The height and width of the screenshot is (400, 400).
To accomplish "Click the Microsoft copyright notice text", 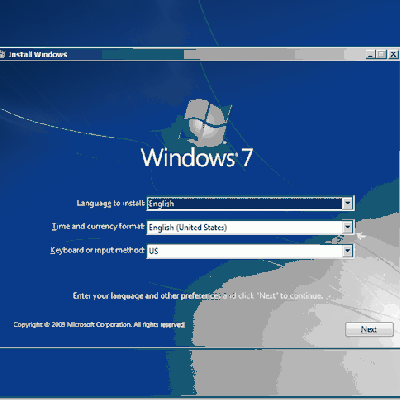I will click(99, 325).
